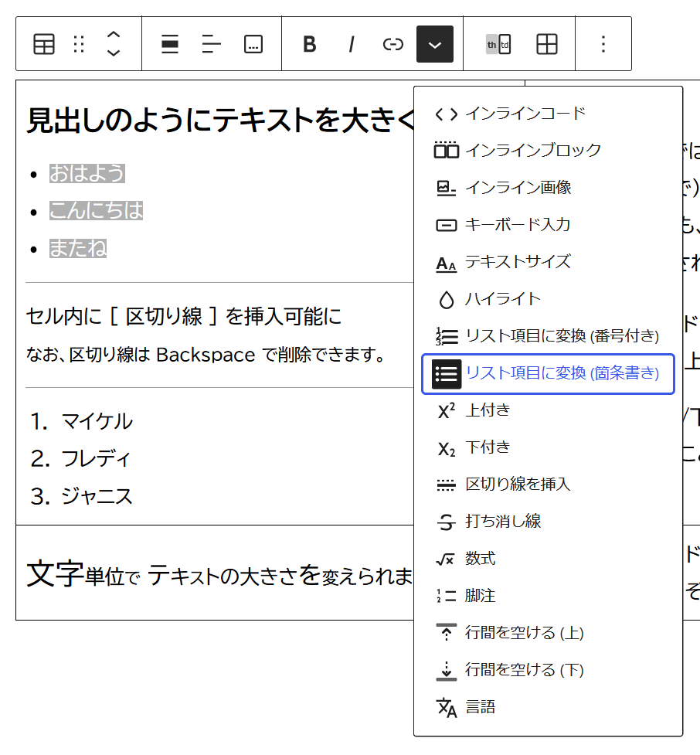Select 行間を空ける (上) option
Viewport: 700px width, 755px height.
(x=548, y=633)
